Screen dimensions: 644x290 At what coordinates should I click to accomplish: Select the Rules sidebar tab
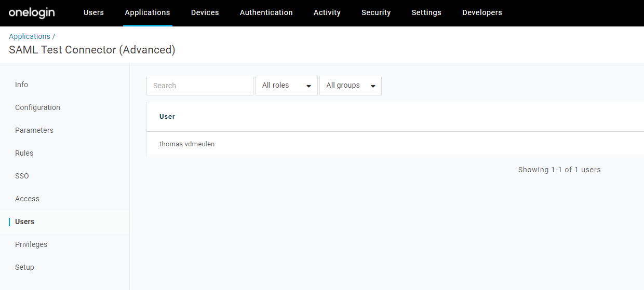[24, 153]
